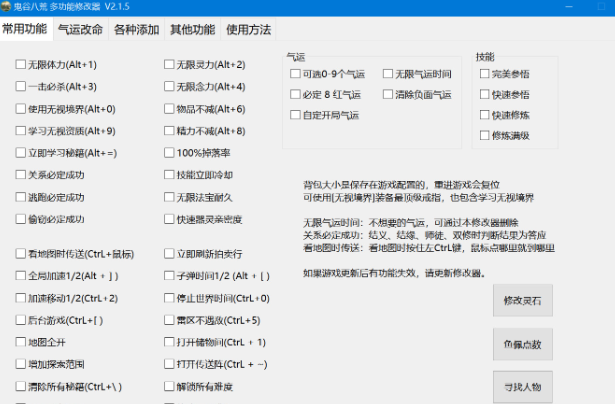
Task: Click the maximize window button
Action: pos(601,7)
